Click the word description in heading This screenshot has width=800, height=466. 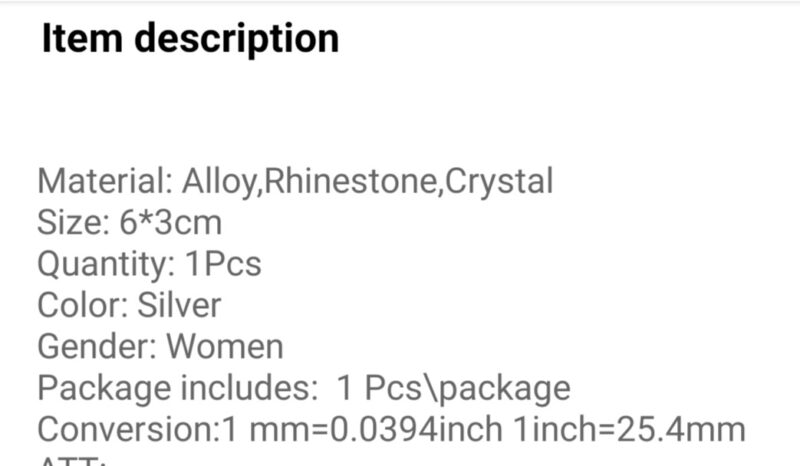(x=237, y=40)
